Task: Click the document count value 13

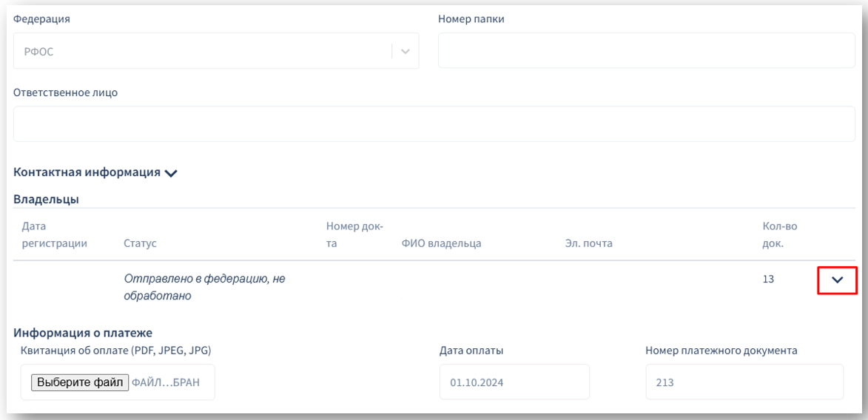Action: [x=768, y=280]
